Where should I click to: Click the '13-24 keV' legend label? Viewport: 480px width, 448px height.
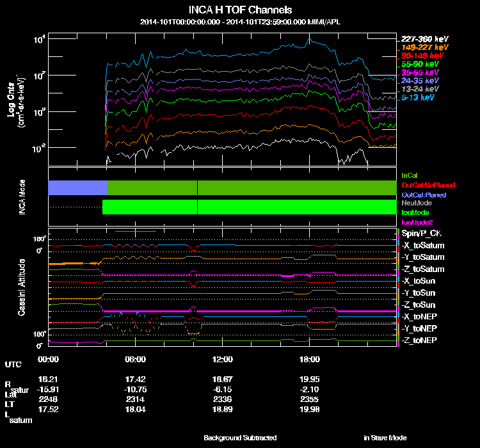[x=420, y=89]
